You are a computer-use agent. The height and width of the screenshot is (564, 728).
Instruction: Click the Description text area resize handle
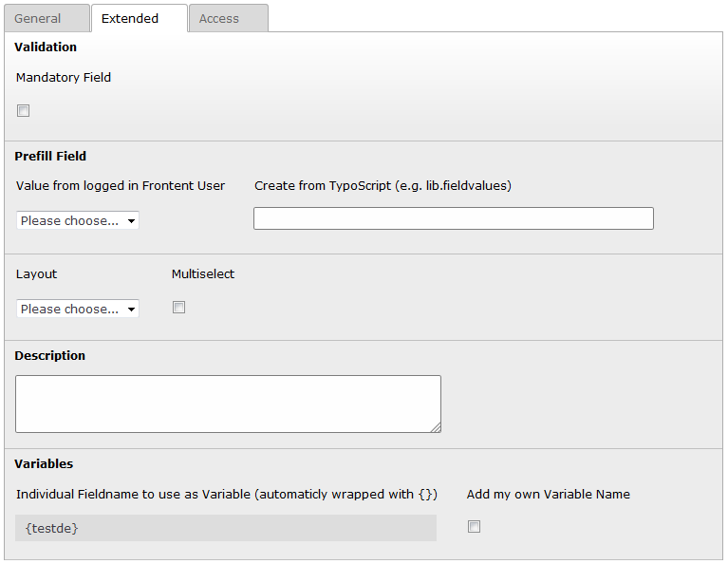436,427
